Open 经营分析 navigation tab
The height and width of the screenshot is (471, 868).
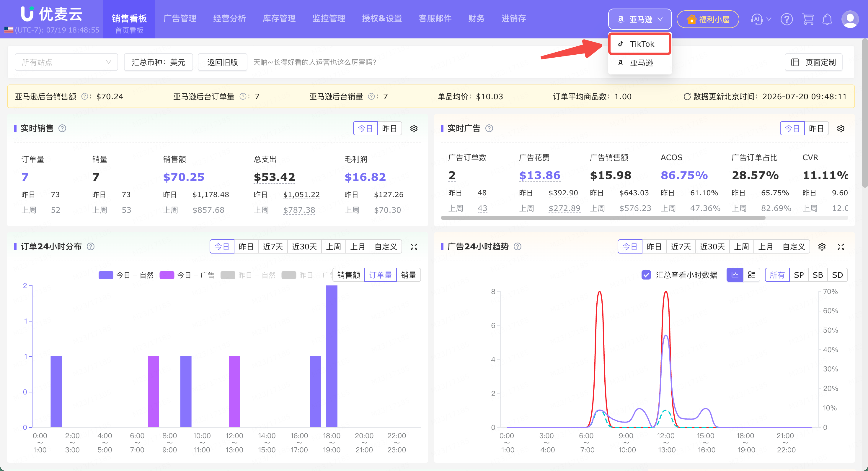[229, 19]
